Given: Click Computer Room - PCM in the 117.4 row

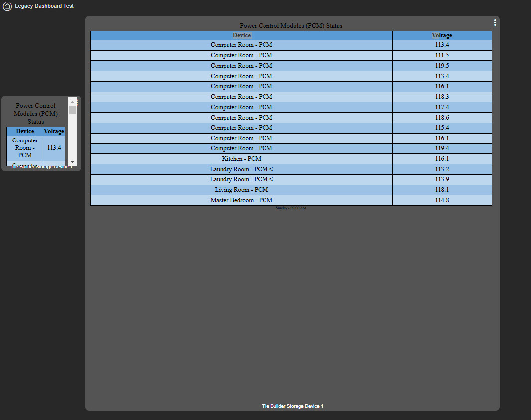Looking at the screenshot, I should 241,107.
